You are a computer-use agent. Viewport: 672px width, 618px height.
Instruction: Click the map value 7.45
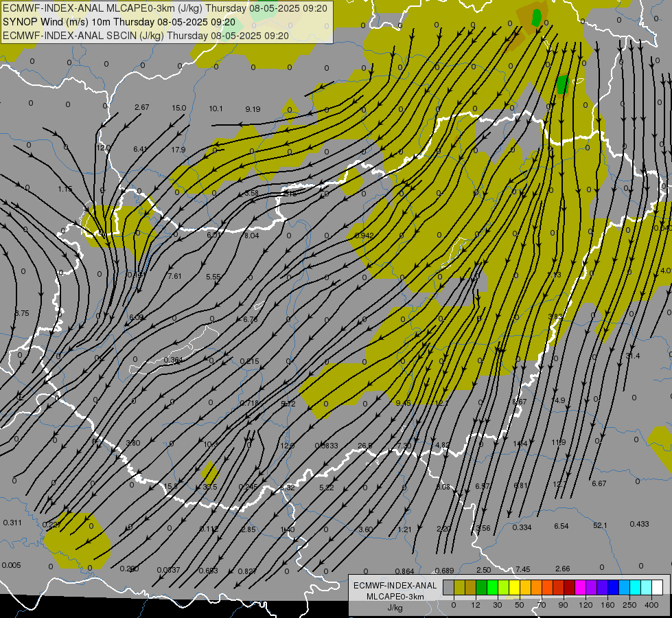coord(523,569)
